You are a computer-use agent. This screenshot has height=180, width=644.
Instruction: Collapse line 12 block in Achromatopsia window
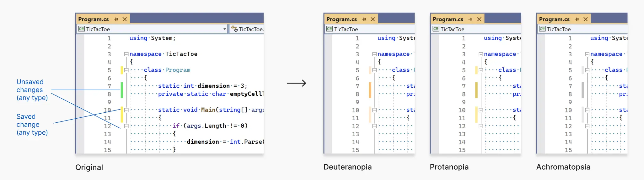point(587,126)
